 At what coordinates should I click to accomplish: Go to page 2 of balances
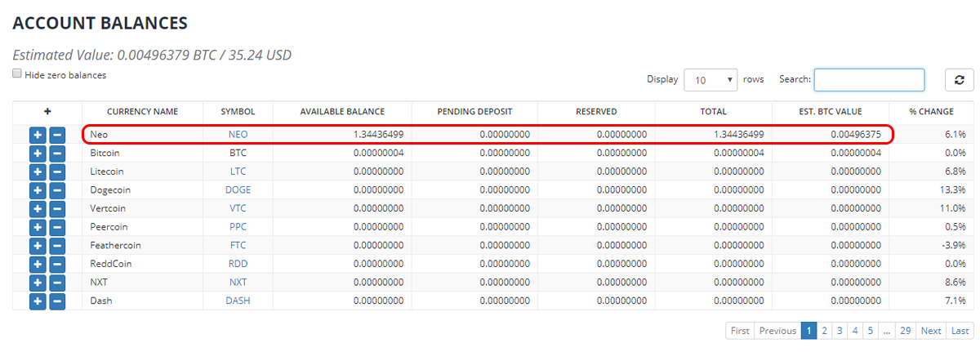click(x=825, y=331)
